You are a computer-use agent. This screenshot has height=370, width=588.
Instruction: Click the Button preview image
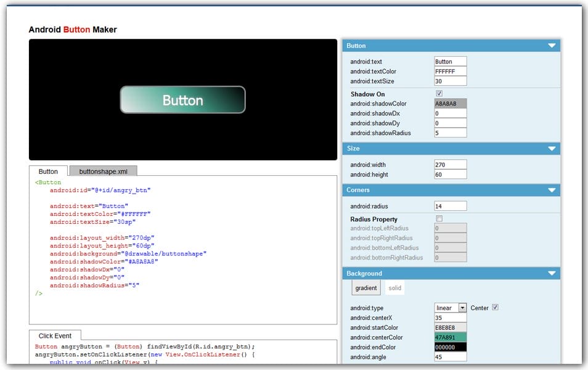point(182,99)
